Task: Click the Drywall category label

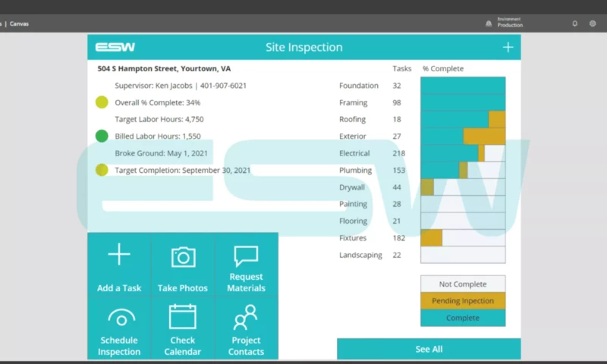Action: (x=352, y=187)
